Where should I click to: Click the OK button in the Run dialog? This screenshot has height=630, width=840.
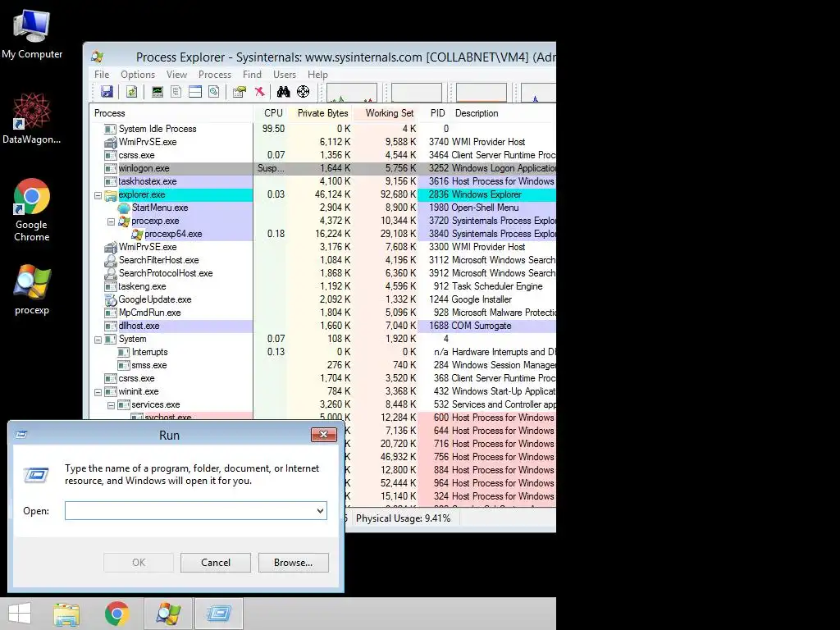138,563
